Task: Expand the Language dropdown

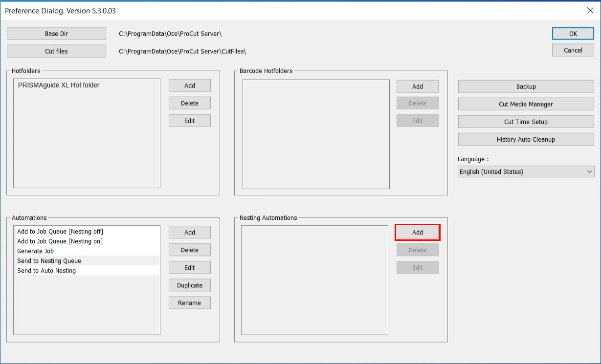Action: (526, 172)
